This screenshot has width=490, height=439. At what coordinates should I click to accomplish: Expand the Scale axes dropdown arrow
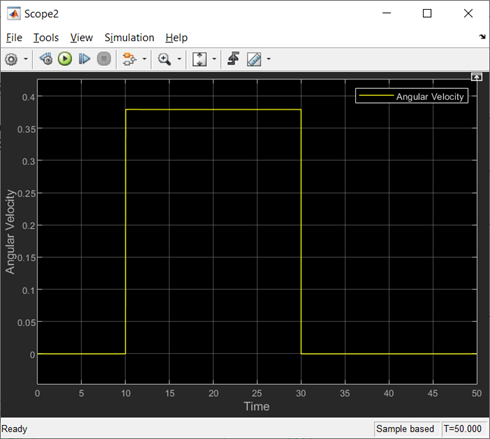pos(214,59)
